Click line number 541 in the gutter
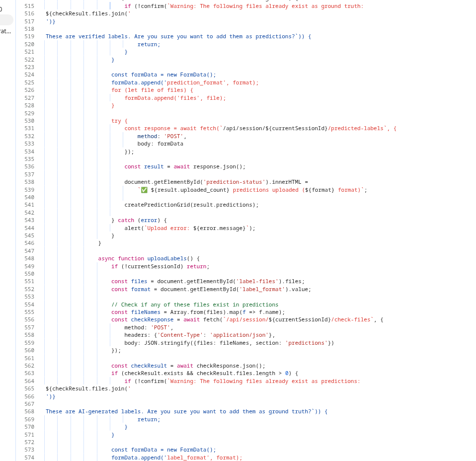 (29, 205)
